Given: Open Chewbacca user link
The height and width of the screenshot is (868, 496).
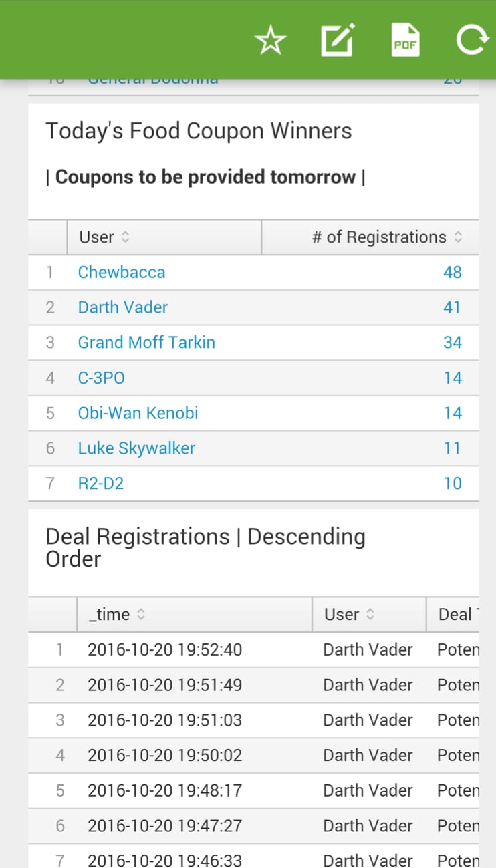Looking at the screenshot, I should (x=122, y=273).
